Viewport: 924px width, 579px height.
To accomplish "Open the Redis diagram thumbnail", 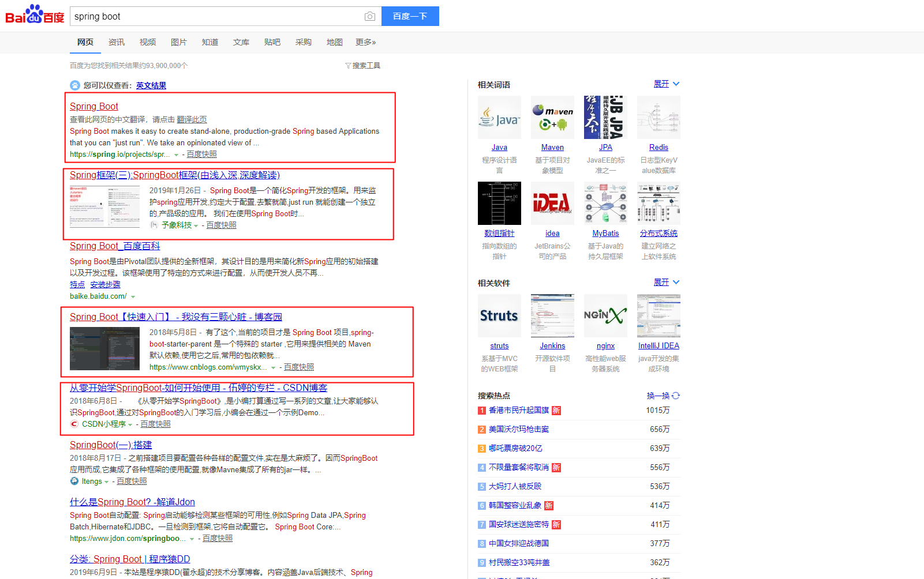I will point(659,117).
